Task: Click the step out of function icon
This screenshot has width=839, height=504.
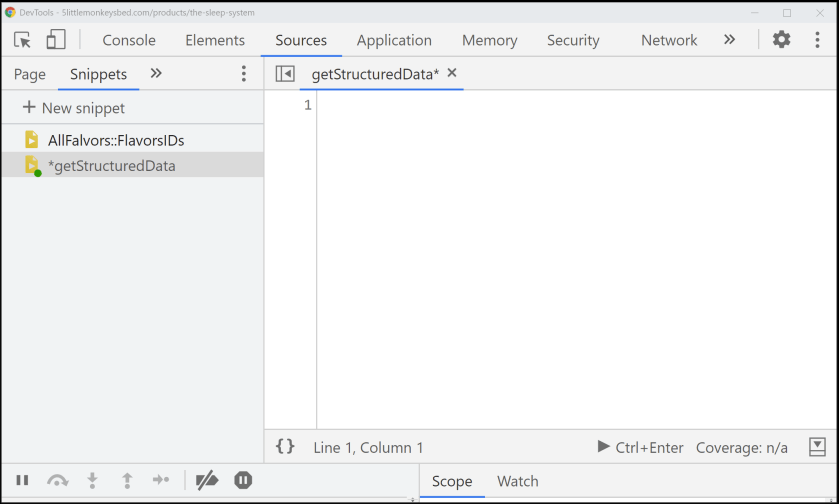Action: point(127,481)
